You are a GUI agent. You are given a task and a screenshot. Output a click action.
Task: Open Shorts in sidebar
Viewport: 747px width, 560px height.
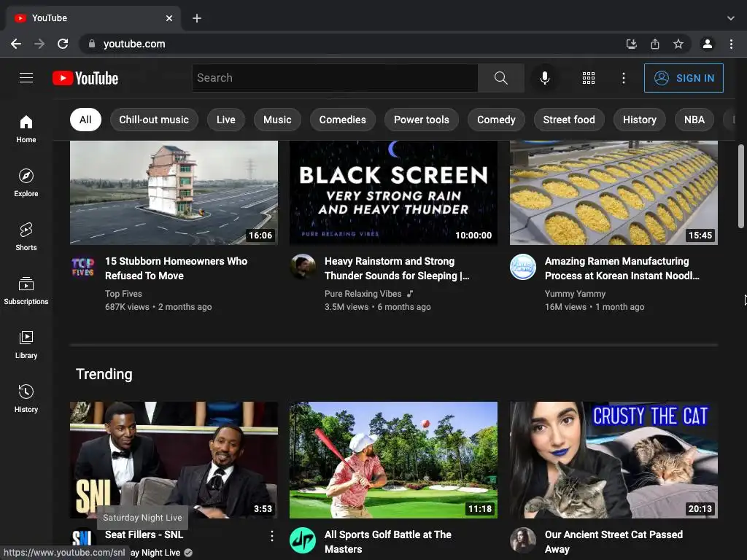26,237
